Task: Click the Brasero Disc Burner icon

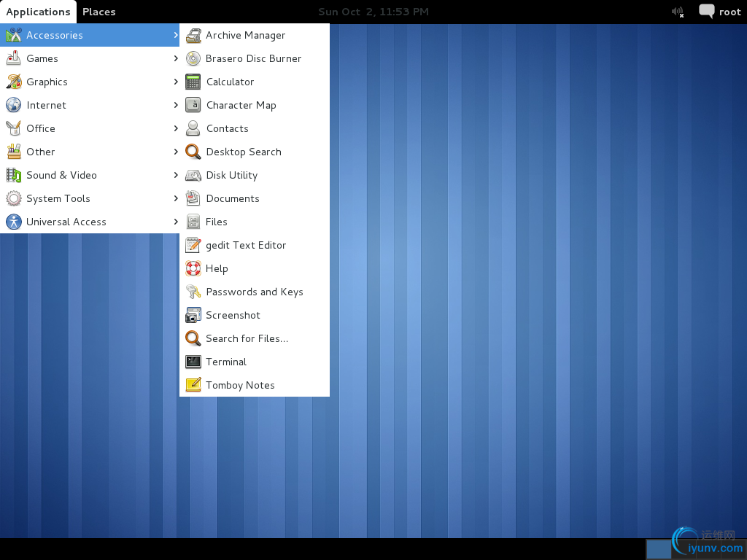Action: point(193,58)
